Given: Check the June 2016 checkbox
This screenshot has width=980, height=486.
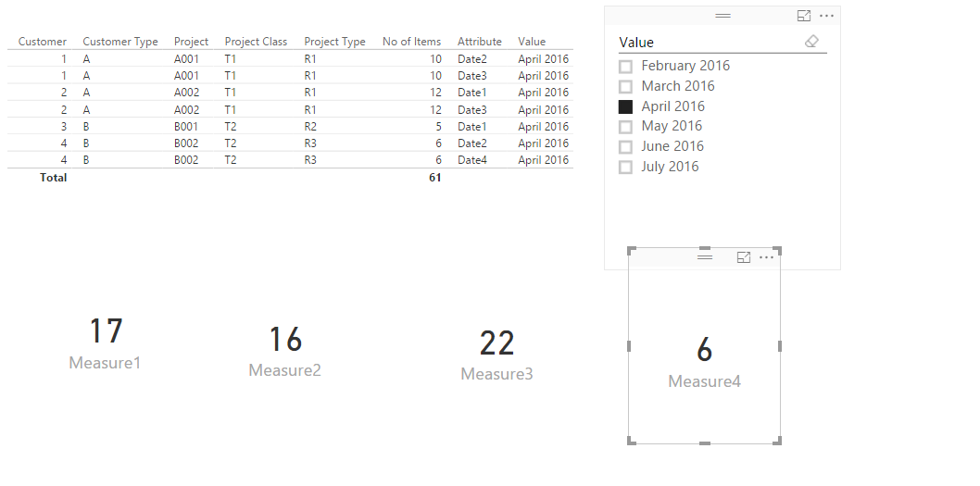Looking at the screenshot, I should (x=625, y=147).
